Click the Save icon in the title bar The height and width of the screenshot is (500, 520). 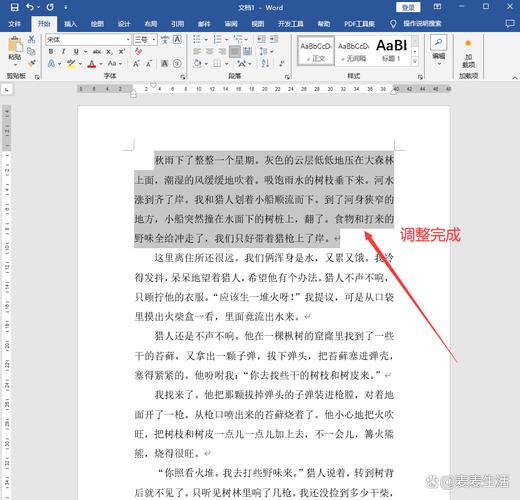[14, 7]
